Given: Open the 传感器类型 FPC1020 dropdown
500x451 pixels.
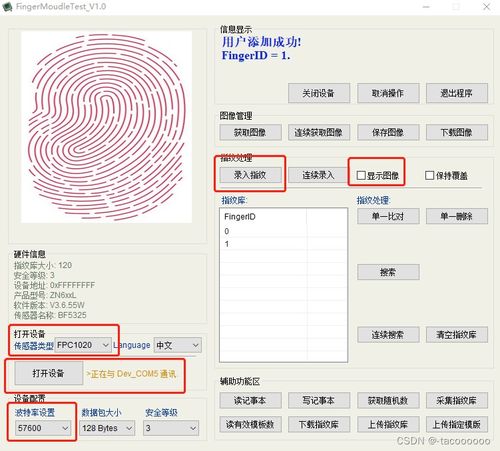Looking at the screenshot, I should pyautogui.click(x=83, y=345).
